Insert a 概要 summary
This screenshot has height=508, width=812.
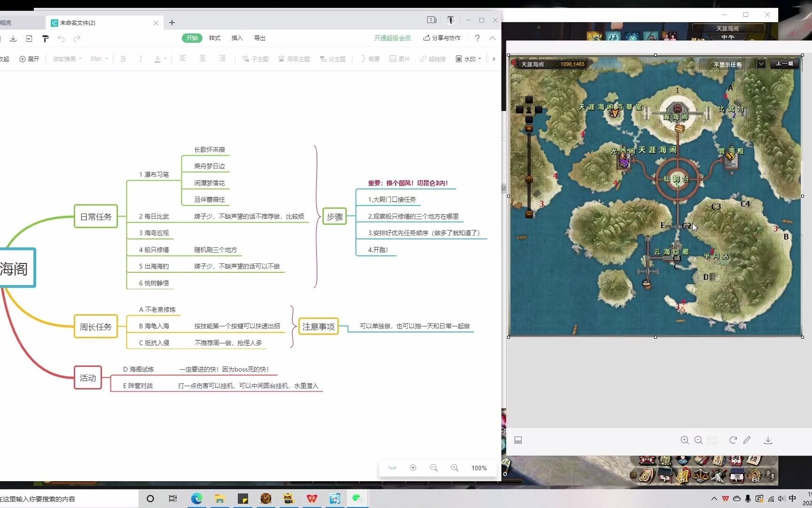coord(370,59)
